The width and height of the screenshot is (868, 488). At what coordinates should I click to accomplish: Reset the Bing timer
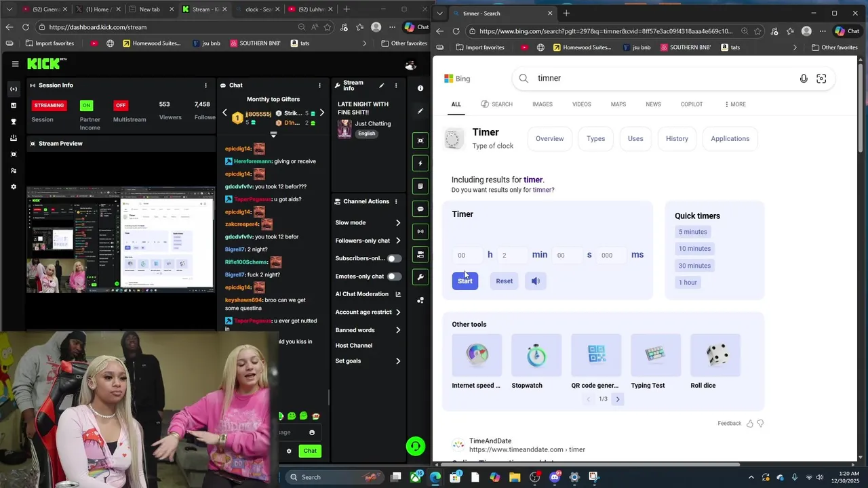coord(505,281)
